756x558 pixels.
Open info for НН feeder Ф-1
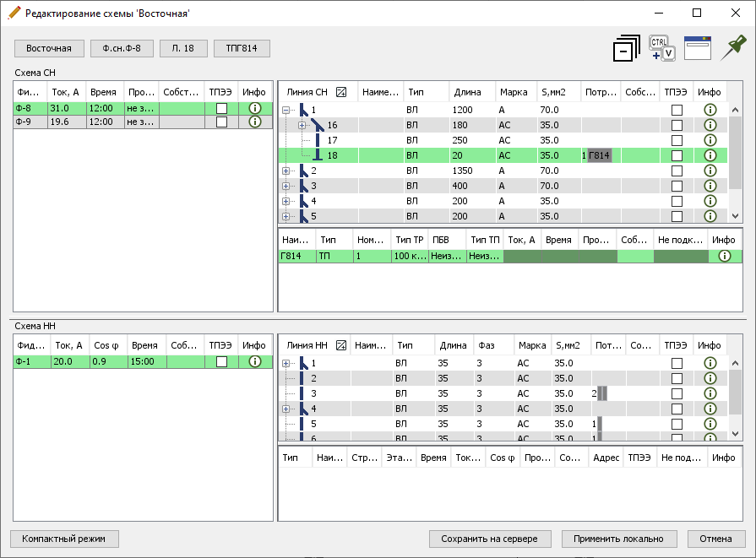pyautogui.click(x=255, y=361)
